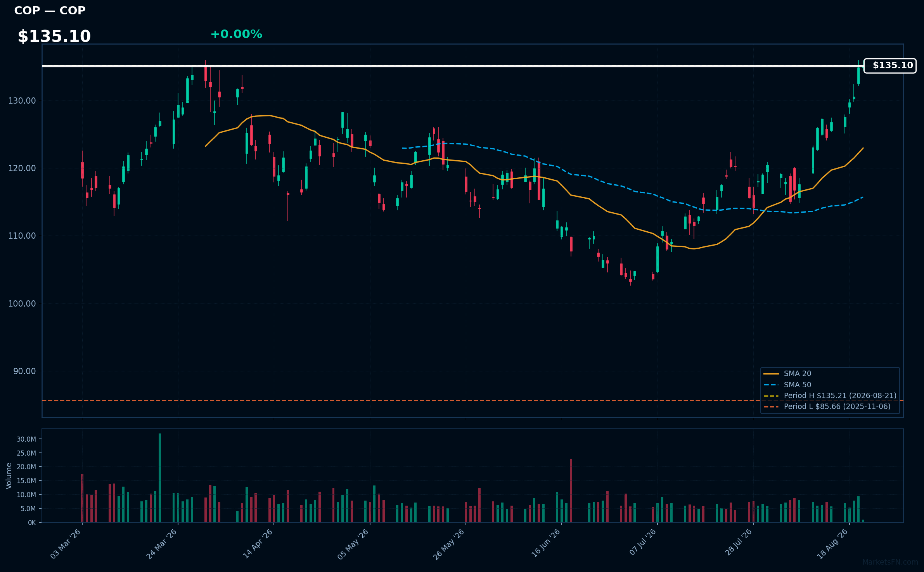924x572 pixels.
Task: Click the 90.00 price axis label
Action: point(24,371)
